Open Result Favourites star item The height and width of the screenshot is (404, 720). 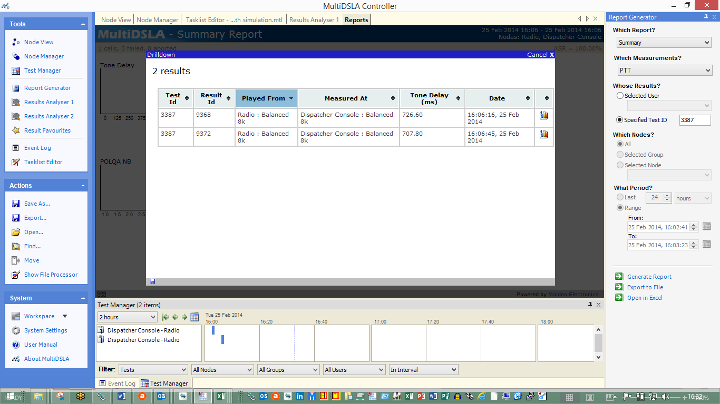(x=46, y=130)
